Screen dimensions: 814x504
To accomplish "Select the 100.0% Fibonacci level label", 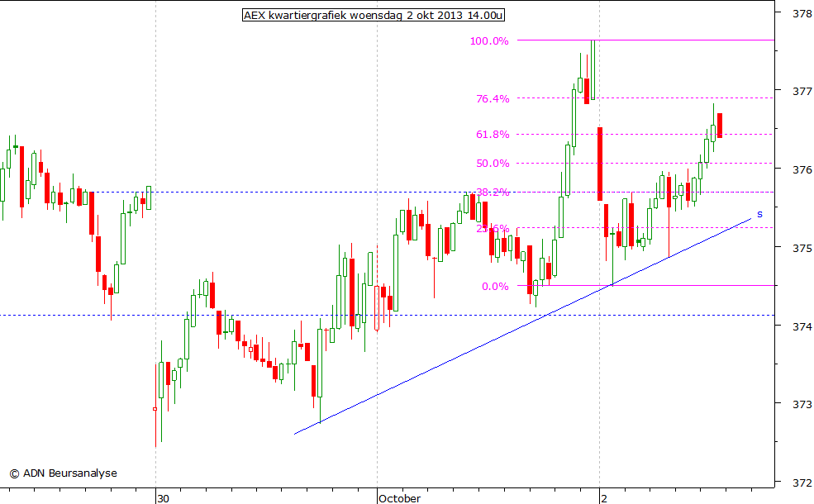I will 489,41.
